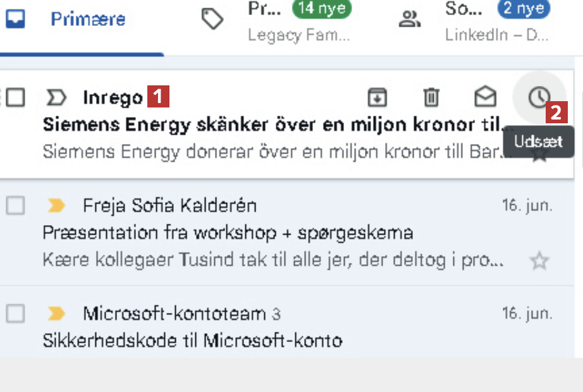Snooze the Inrego email (clock icon)
Image resolution: width=583 pixels, height=392 pixels.
(539, 97)
